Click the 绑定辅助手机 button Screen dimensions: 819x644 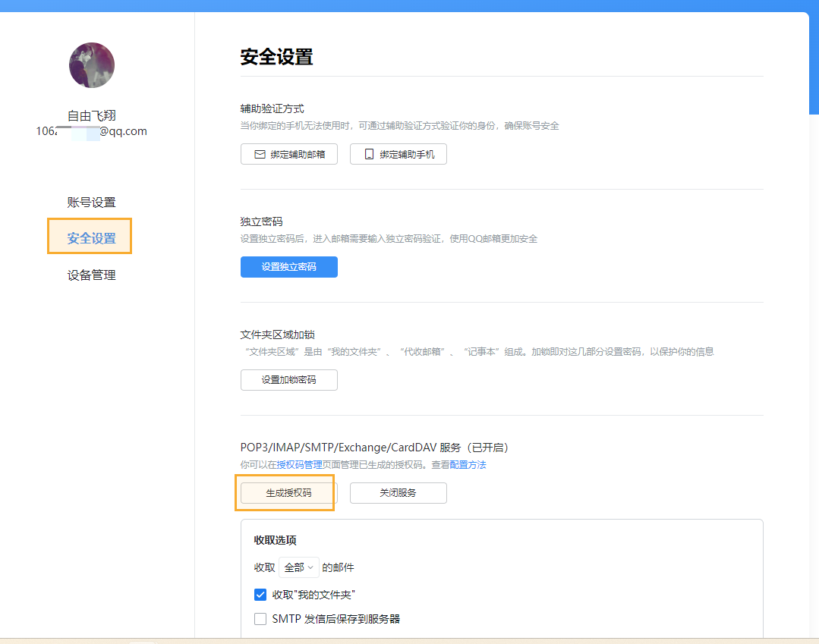[x=398, y=154]
